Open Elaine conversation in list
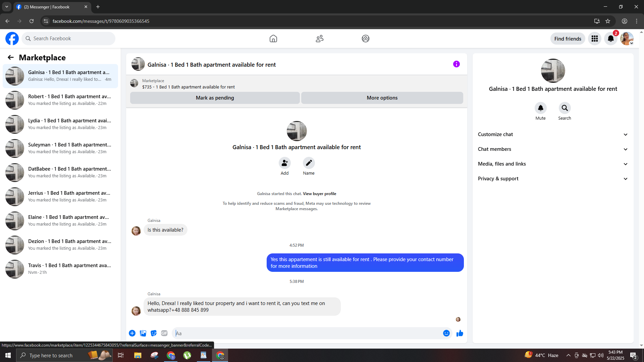Screen dimensions: 644x362 point(60,221)
